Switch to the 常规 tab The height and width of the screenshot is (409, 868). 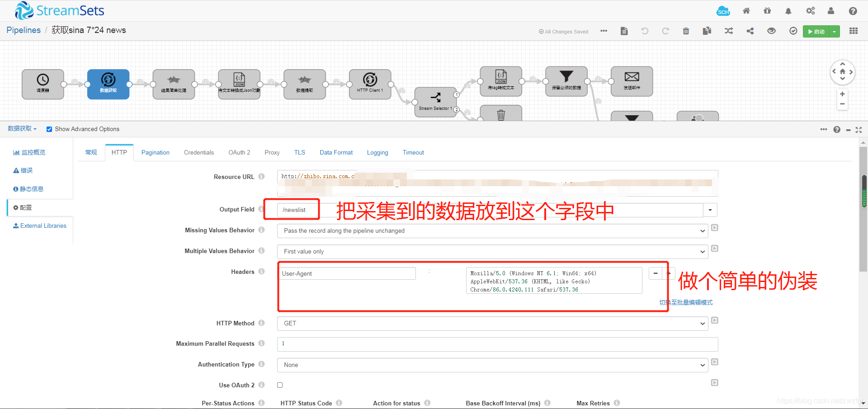pyautogui.click(x=91, y=152)
